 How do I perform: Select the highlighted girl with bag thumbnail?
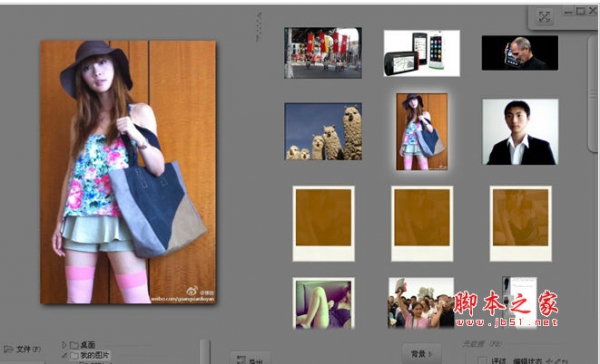point(422,131)
